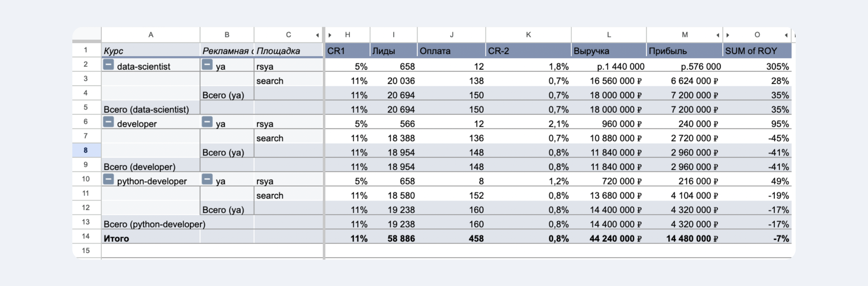Viewport: 868px width, 286px height.
Task: Click the 'Выручка' header cell
Action: tap(608, 51)
